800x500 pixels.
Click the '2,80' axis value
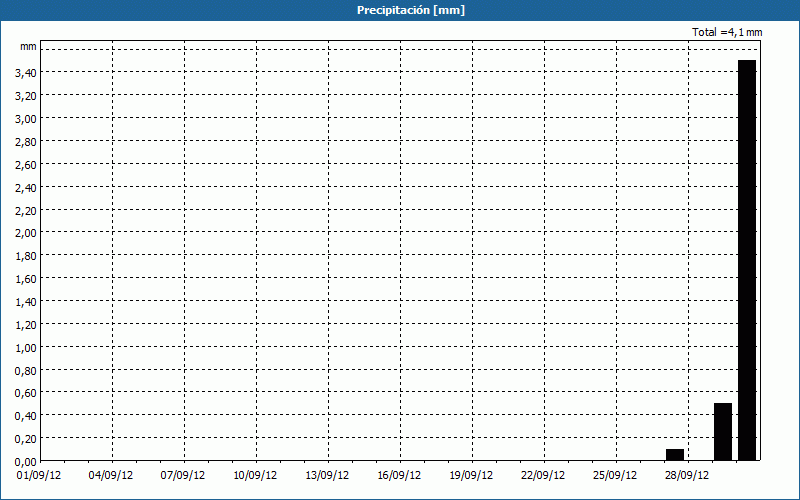(26, 142)
